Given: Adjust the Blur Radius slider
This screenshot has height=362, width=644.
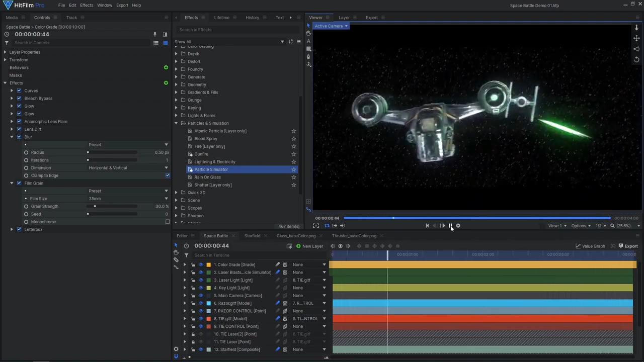Looking at the screenshot, I should pos(112,152).
